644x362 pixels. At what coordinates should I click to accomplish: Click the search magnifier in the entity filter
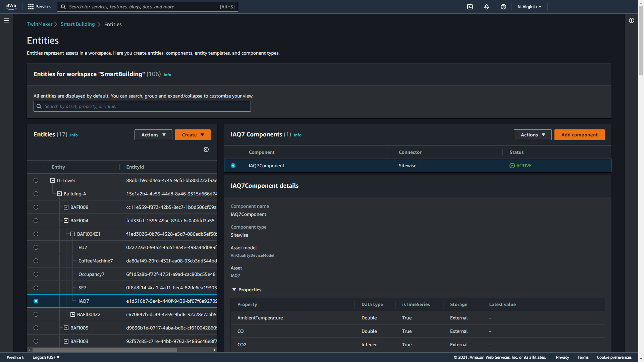tap(39, 106)
